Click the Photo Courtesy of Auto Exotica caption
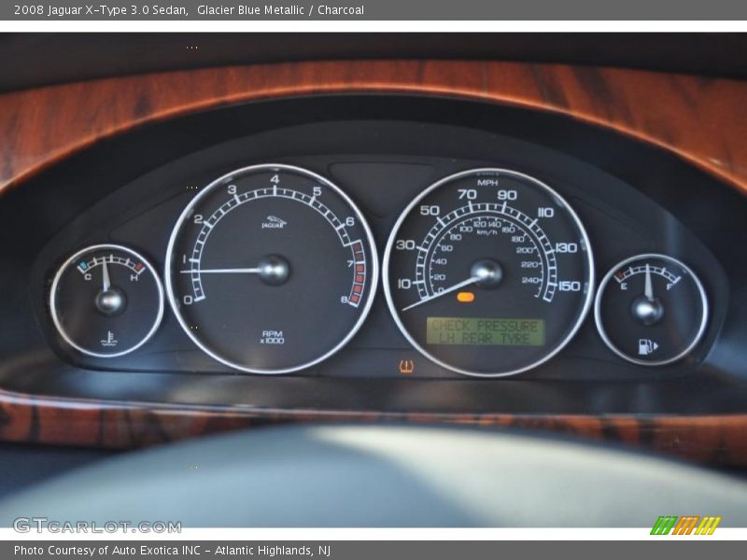Viewport: 747px width, 560px height. [172, 550]
